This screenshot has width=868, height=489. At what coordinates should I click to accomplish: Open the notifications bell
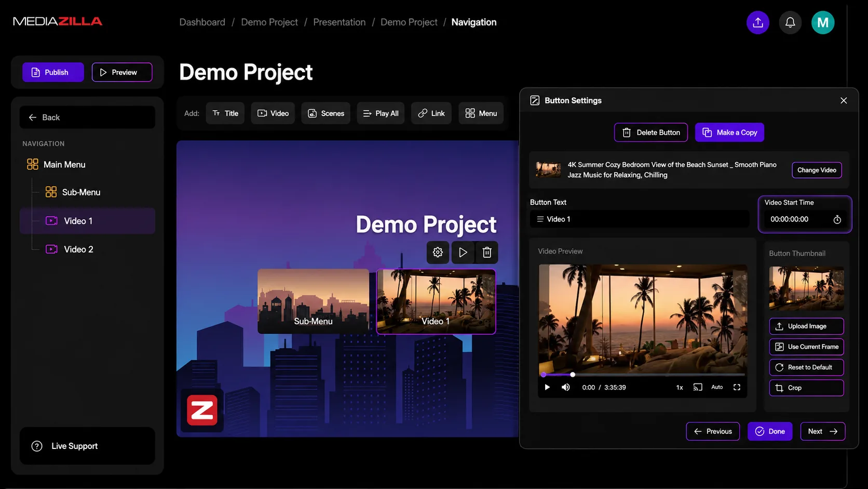[790, 22]
